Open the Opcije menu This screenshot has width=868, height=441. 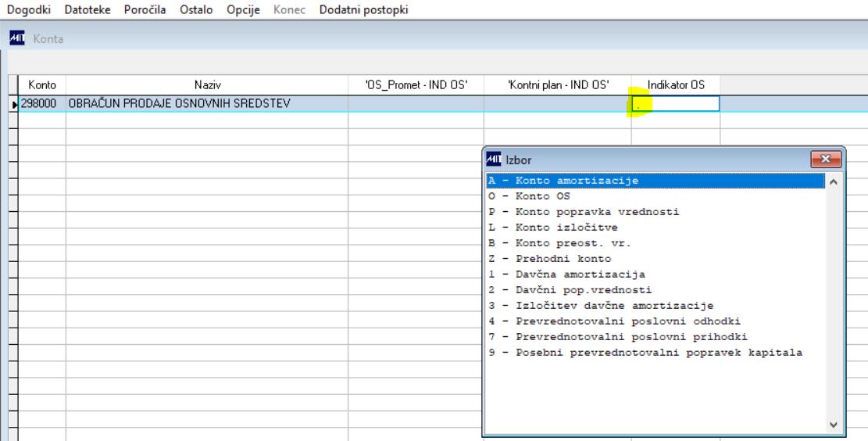coord(243,9)
